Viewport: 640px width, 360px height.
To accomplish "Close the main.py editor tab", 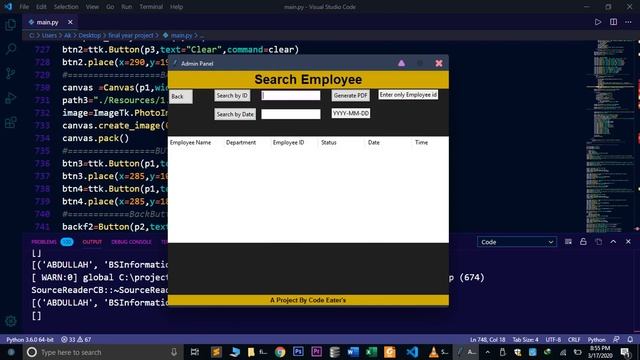I will [x=70, y=22].
